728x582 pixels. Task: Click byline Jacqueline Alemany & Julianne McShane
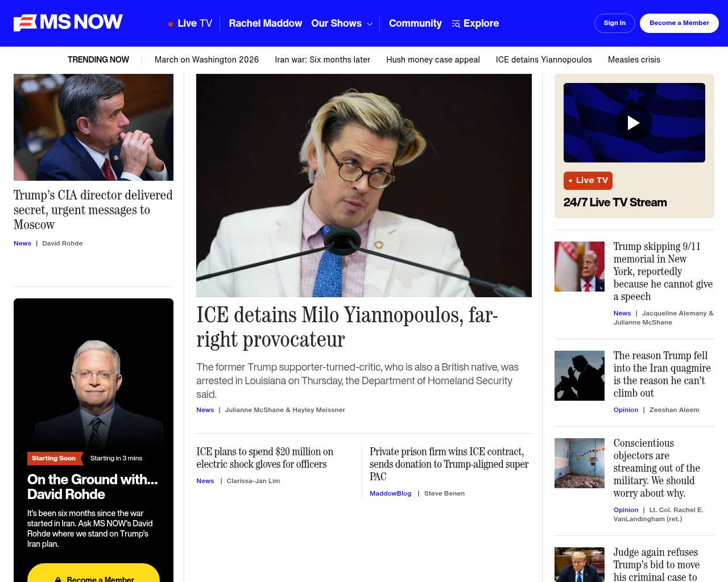tap(663, 318)
